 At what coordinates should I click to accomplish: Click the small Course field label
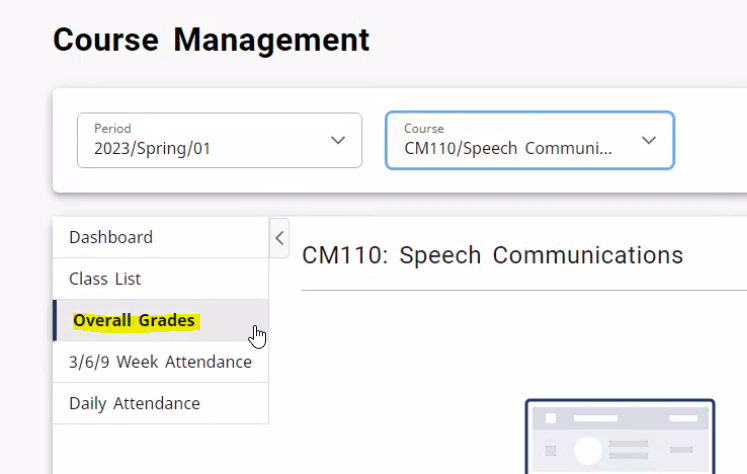click(x=424, y=128)
